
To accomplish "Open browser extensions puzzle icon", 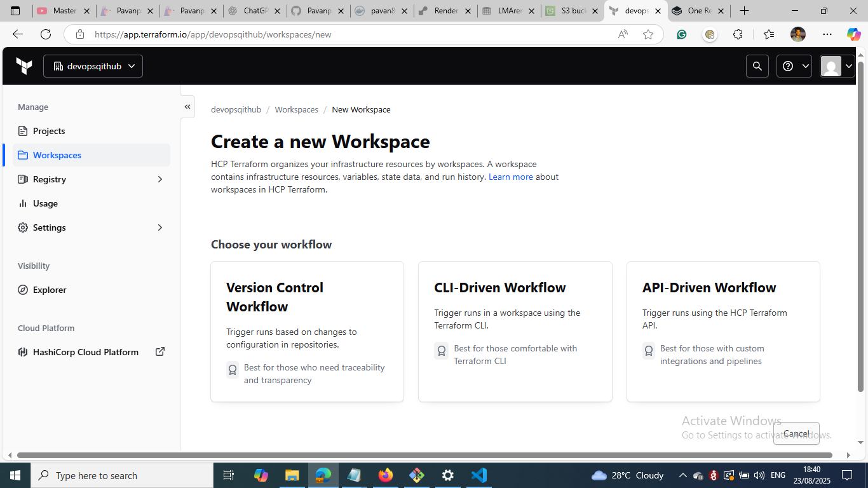I will point(738,34).
